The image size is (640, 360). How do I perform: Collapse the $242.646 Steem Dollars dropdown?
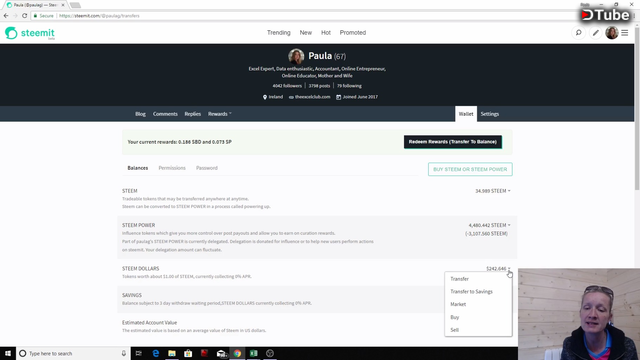point(498,269)
